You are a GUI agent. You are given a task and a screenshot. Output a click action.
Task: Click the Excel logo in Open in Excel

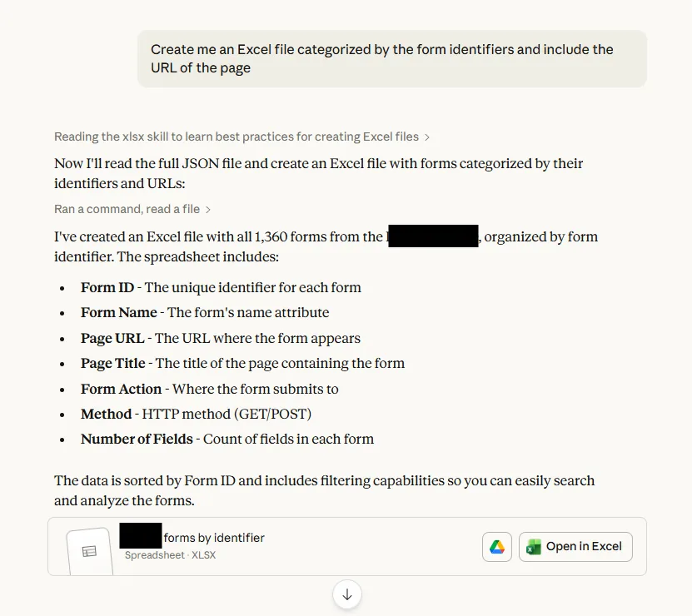pyautogui.click(x=534, y=547)
